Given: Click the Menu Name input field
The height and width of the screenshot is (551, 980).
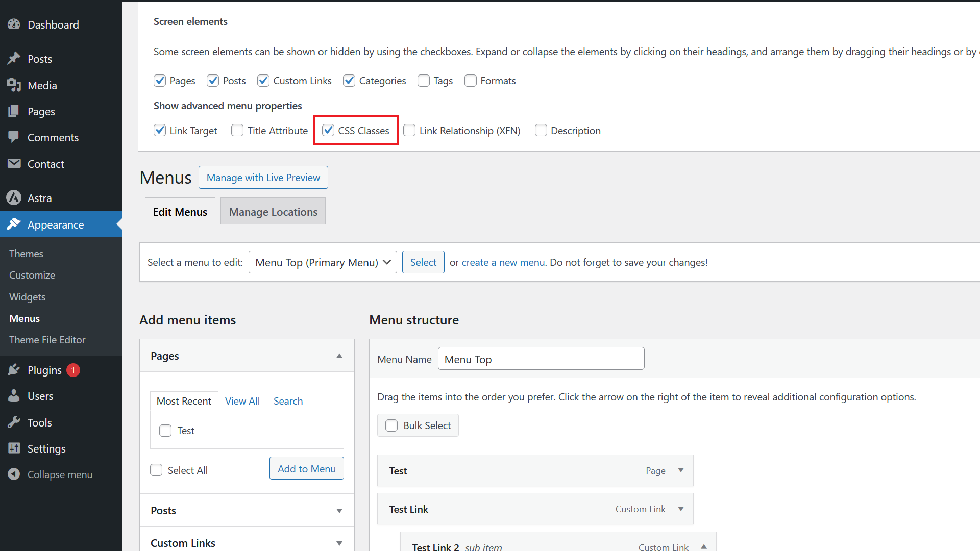Looking at the screenshot, I should pos(541,359).
